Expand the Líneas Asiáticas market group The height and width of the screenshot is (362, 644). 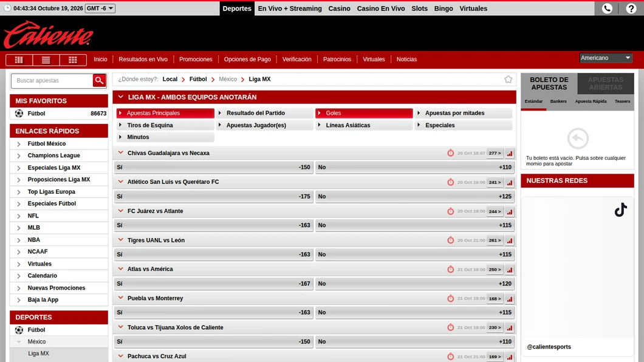click(x=364, y=125)
